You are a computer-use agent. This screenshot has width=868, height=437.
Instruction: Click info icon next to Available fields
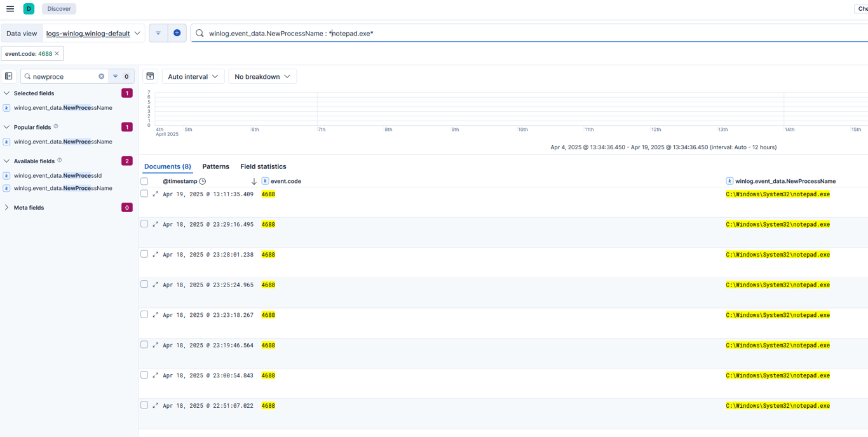tap(60, 161)
